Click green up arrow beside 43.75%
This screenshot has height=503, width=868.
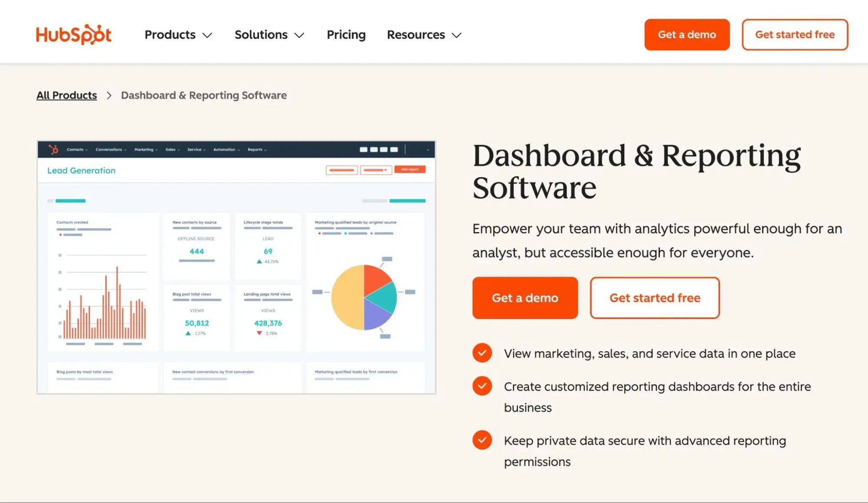[259, 262]
